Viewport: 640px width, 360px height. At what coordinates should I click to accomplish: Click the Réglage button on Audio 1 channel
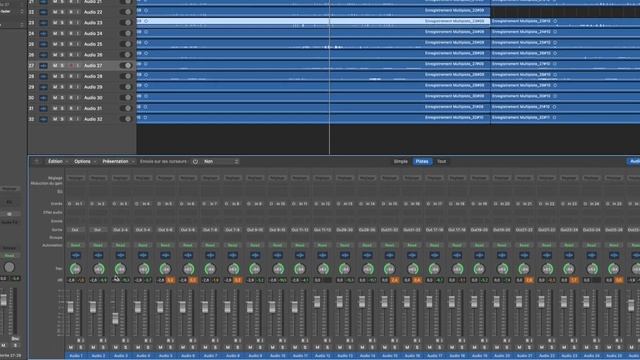click(76, 178)
